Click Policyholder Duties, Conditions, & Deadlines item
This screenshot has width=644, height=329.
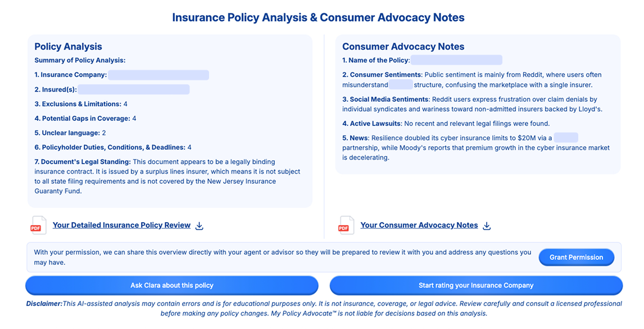click(x=113, y=147)
